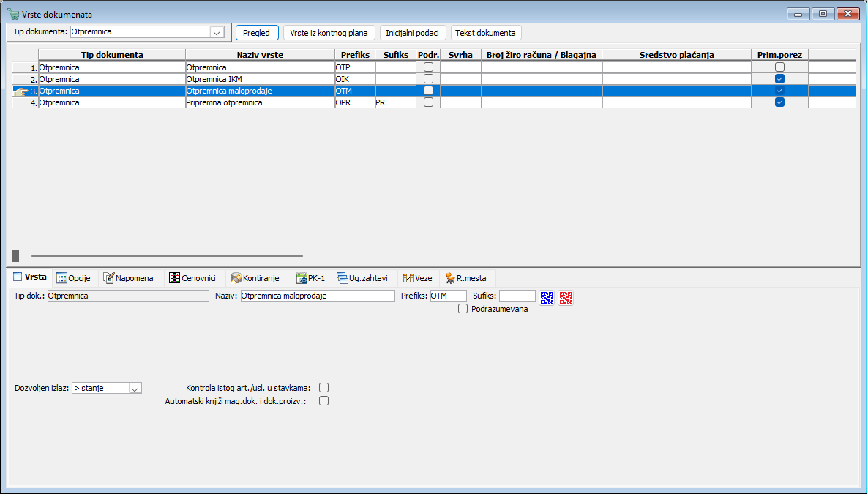This screenshot has height=494, width=868.
Task: Click Vrste iz kontnog plana button
Action: pyautogui.click(x=329, y=33)
